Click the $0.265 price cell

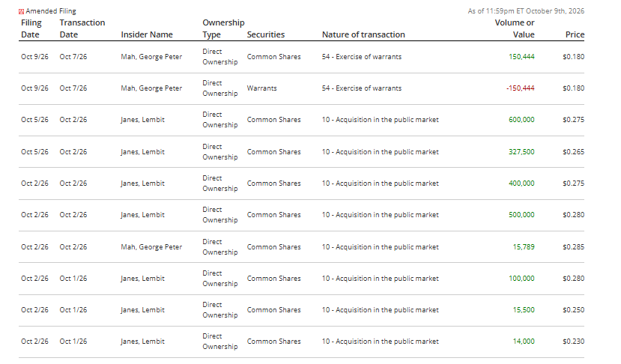tap(574, 152)
